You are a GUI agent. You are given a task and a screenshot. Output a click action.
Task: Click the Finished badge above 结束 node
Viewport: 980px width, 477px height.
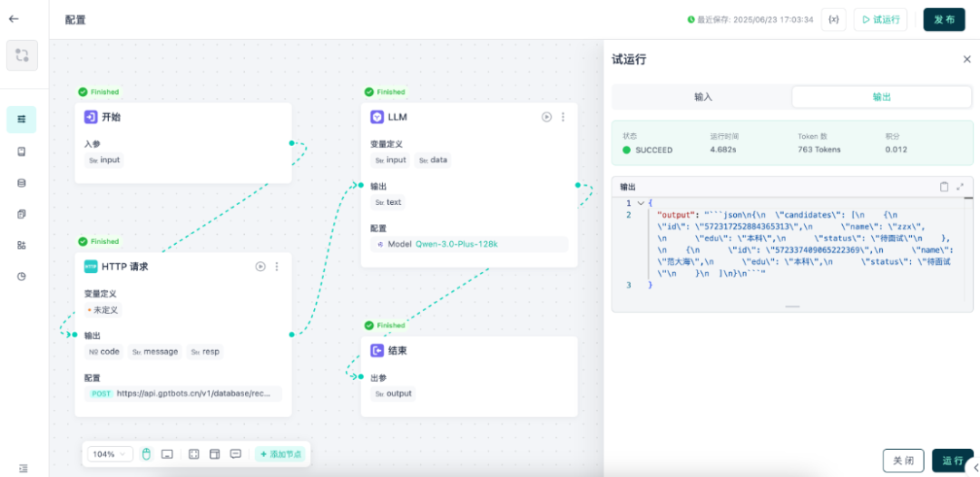385,326
